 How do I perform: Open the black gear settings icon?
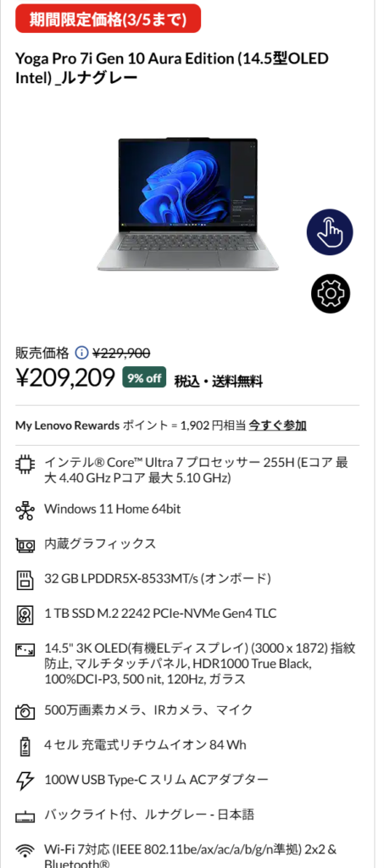point(331,293)
